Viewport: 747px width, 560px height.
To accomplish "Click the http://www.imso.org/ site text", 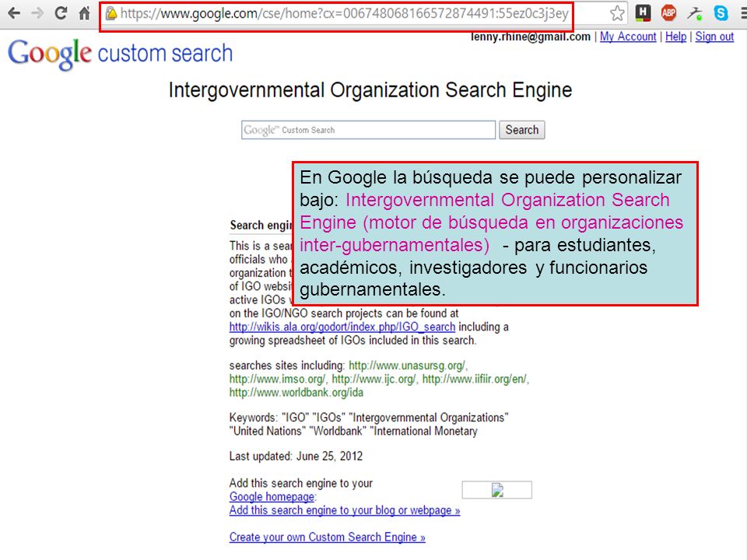I will tap(277, 380).
